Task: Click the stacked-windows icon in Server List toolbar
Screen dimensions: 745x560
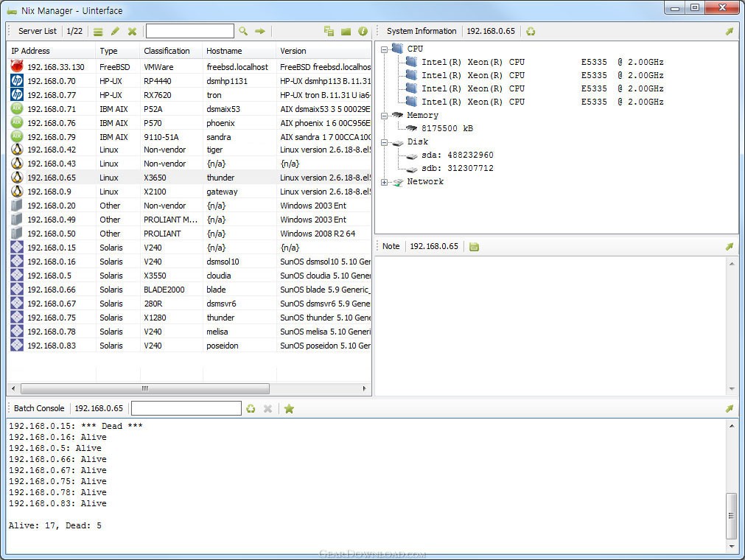Action: pyautogui.click(x=329, y=32)
